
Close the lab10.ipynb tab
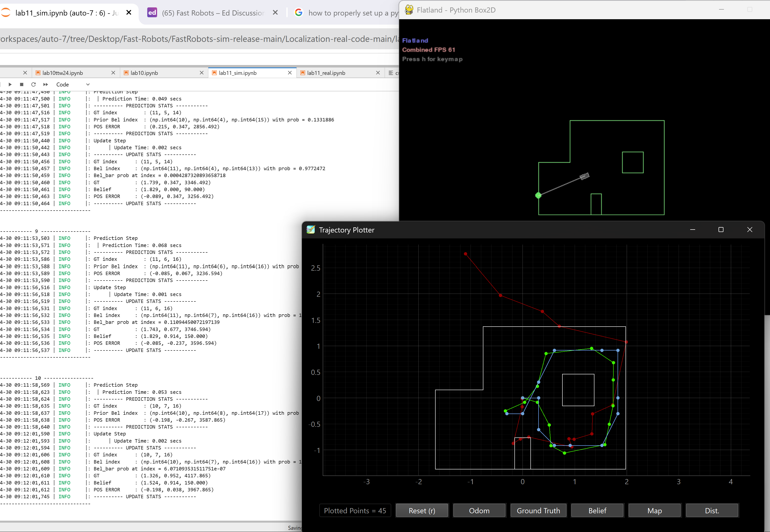tap(202, 73)
